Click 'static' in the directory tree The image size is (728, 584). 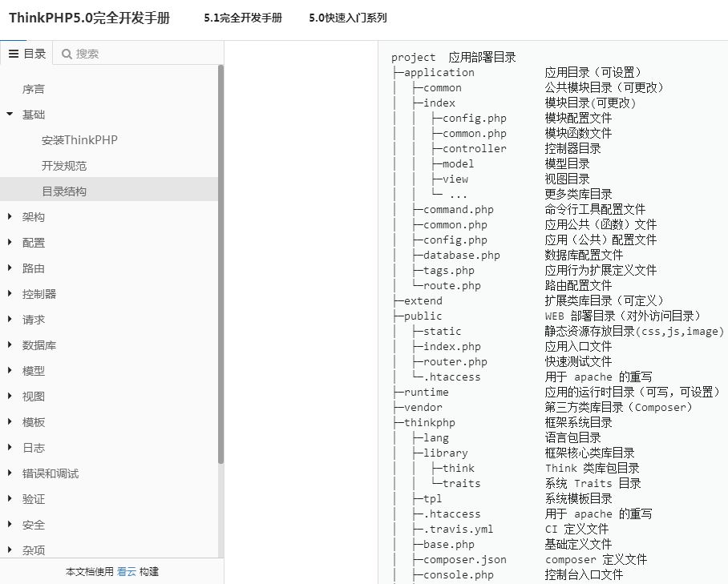point(442,332)
